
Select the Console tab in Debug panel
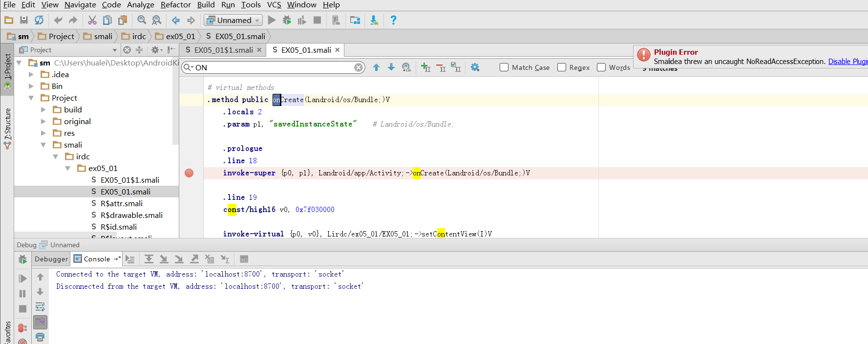97,259
